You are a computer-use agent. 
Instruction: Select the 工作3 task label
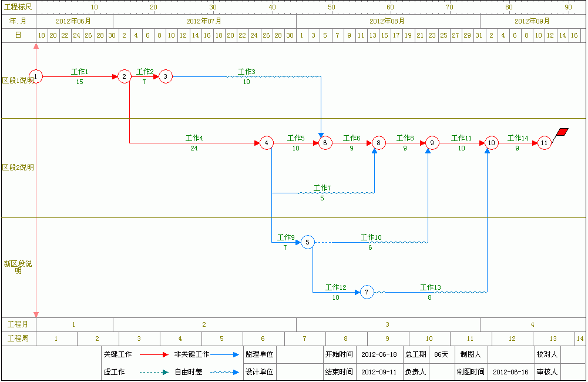[247, 72]
